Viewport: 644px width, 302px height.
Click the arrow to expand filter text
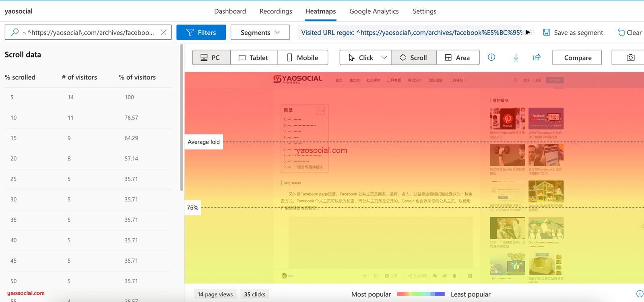click(x=528, y=32)
